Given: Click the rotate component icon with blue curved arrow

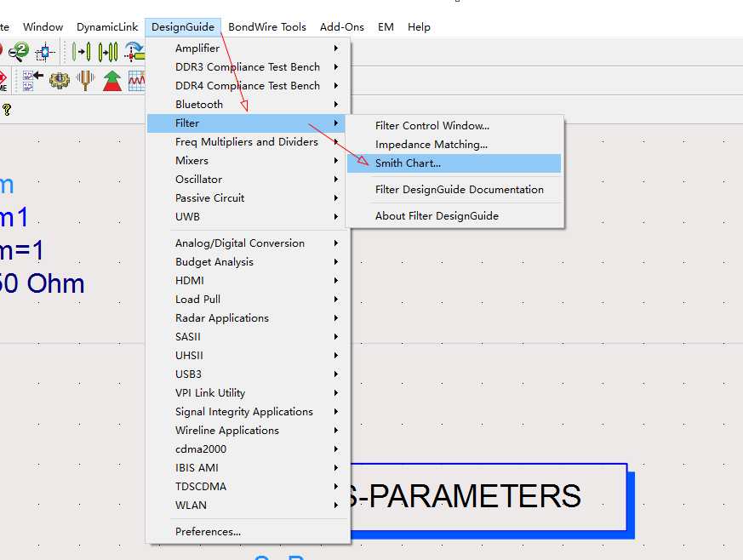Looking at the screenshot, I should (x=134, y=52).
